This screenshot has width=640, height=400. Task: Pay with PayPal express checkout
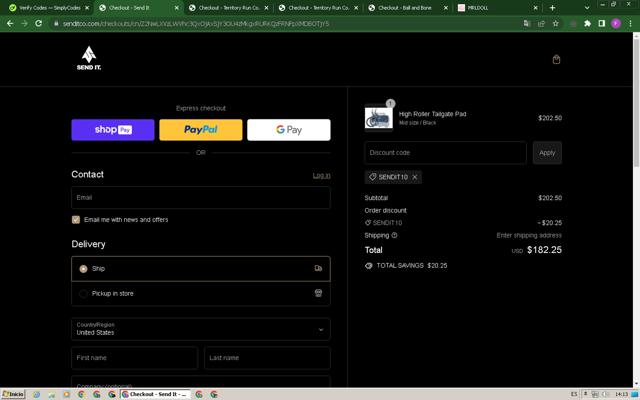[200, 130]
